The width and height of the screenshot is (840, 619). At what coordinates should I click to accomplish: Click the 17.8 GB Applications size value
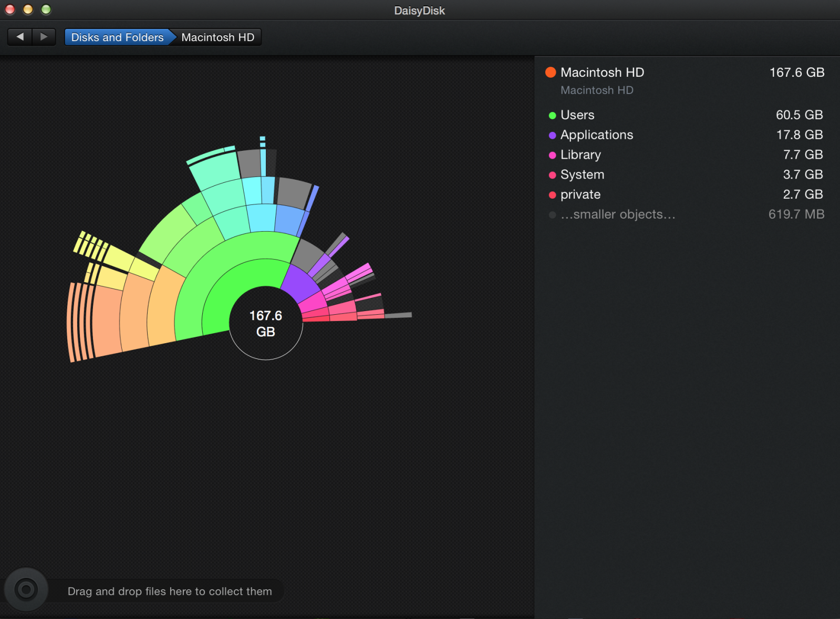799,135
